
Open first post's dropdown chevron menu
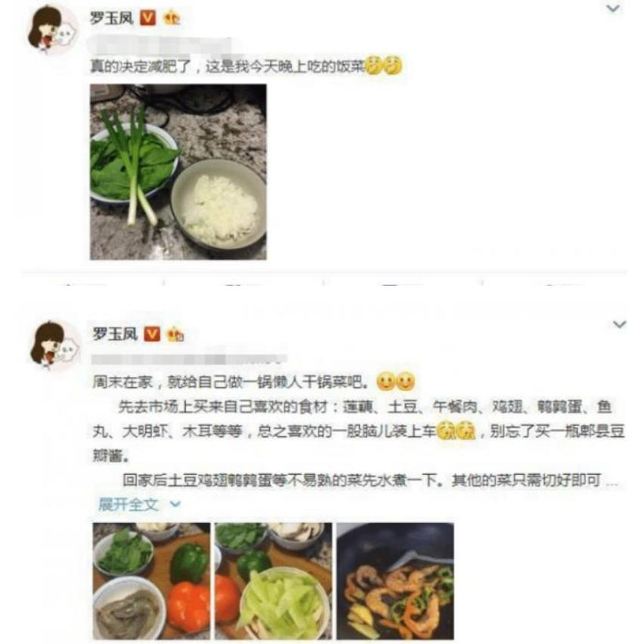point(613,8)
